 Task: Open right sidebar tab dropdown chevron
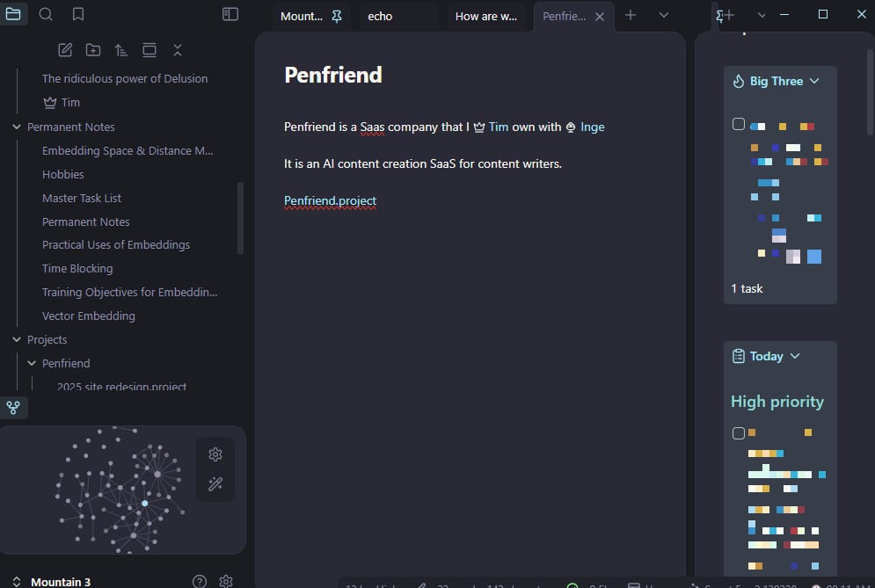762,15
